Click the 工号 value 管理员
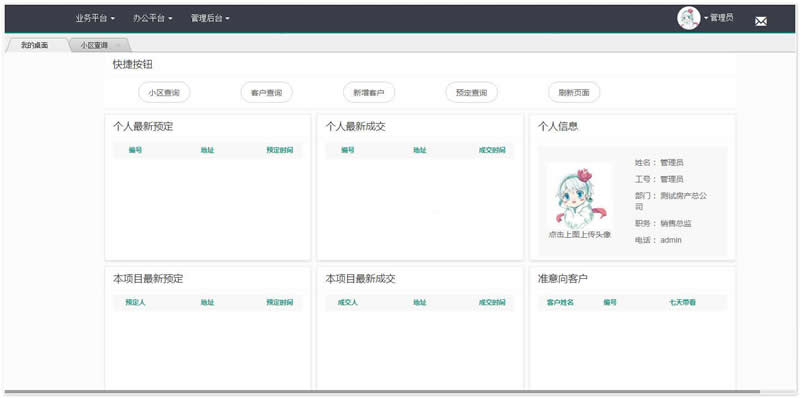800x398 pixels. (671, 180)
